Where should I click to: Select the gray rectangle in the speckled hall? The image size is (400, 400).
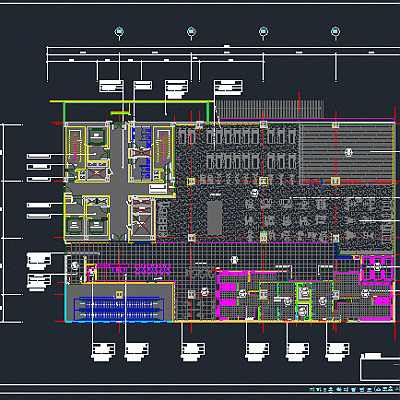[x=215, y=217]
